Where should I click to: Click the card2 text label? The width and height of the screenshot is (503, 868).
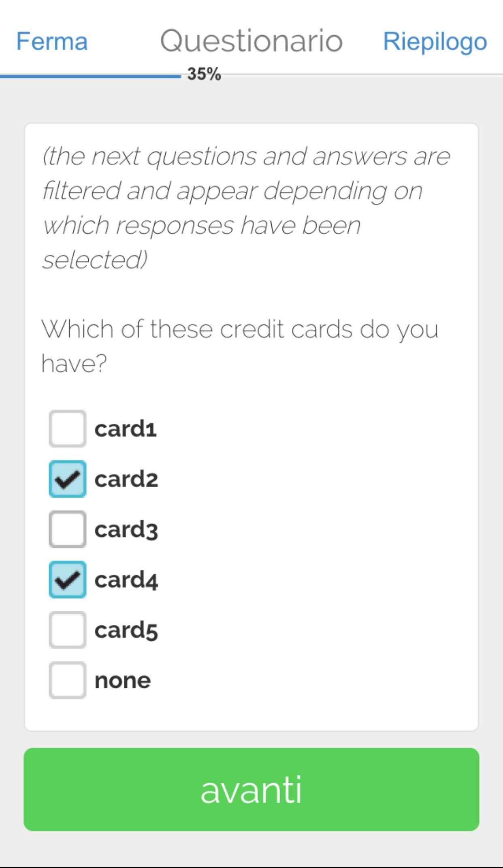[126, 479]
